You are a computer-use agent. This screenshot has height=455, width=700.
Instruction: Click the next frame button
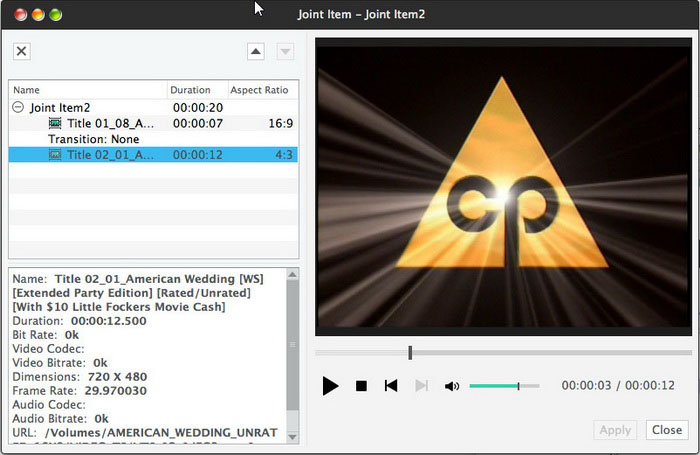(421, 386)
